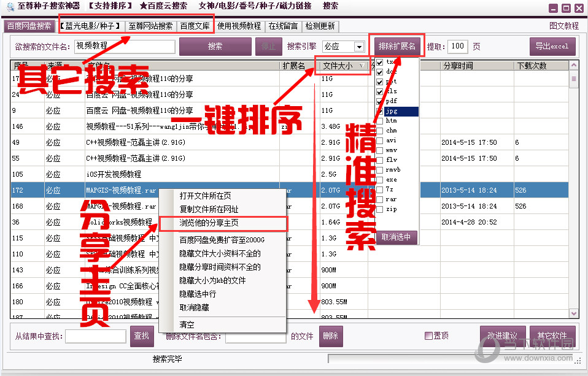588x376 pixels.
Task: Click the 停止 button
Action: pyautogui.click(x=268, y=47)
